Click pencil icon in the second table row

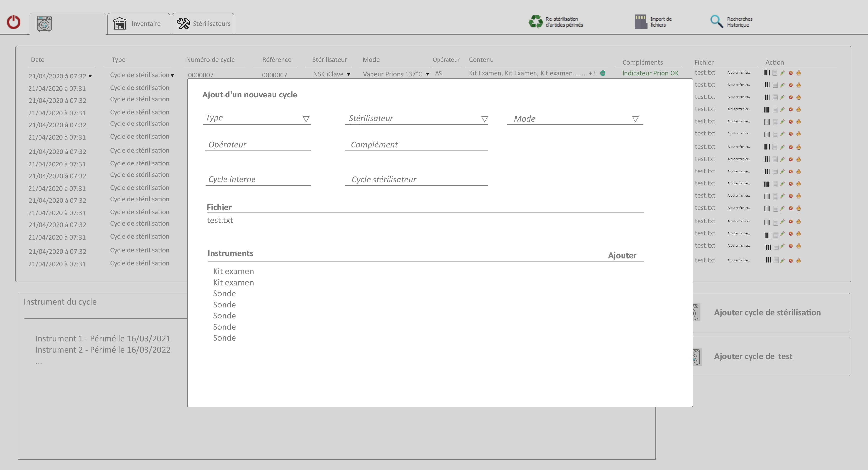[x=782, y=85]
